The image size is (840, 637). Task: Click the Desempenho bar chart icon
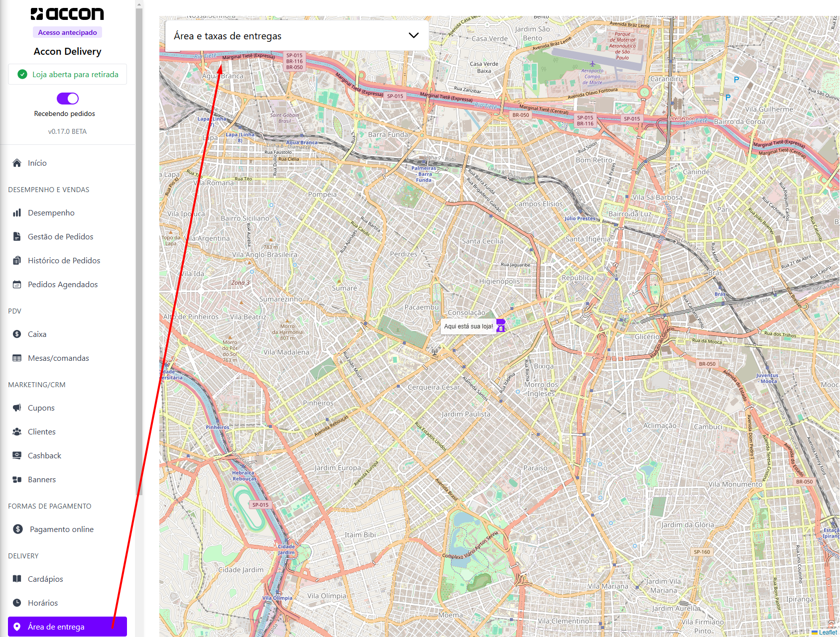[17, 212]
